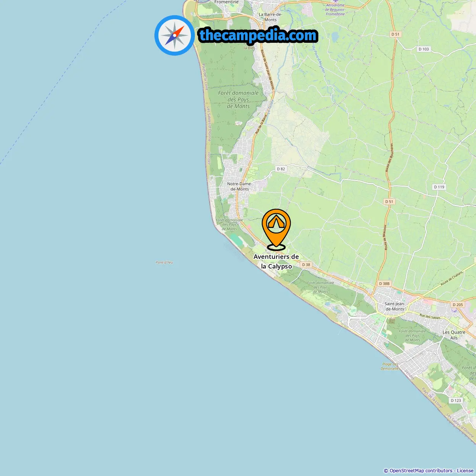Screen dimensions: 476x476
Task: Open the OpenStreetMap contributors link
Action: point(421,470)
